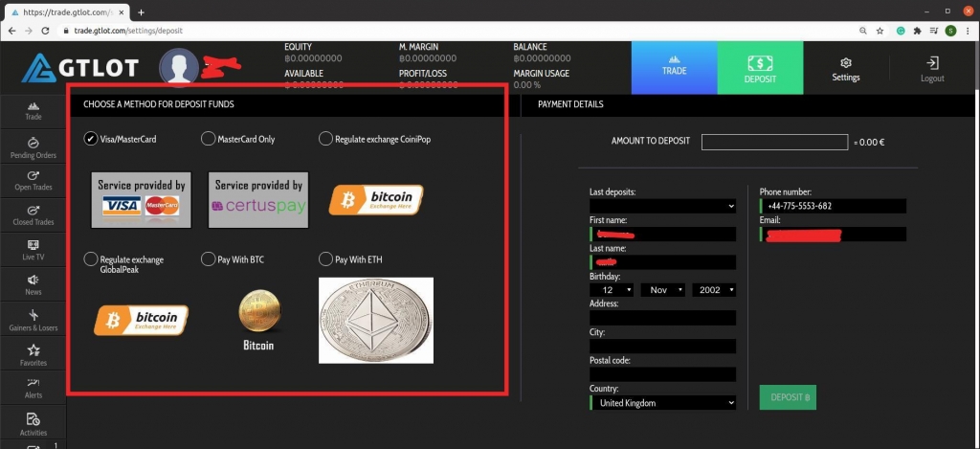Open the Closed Trades sidebar item

click(x=33, y=215)
